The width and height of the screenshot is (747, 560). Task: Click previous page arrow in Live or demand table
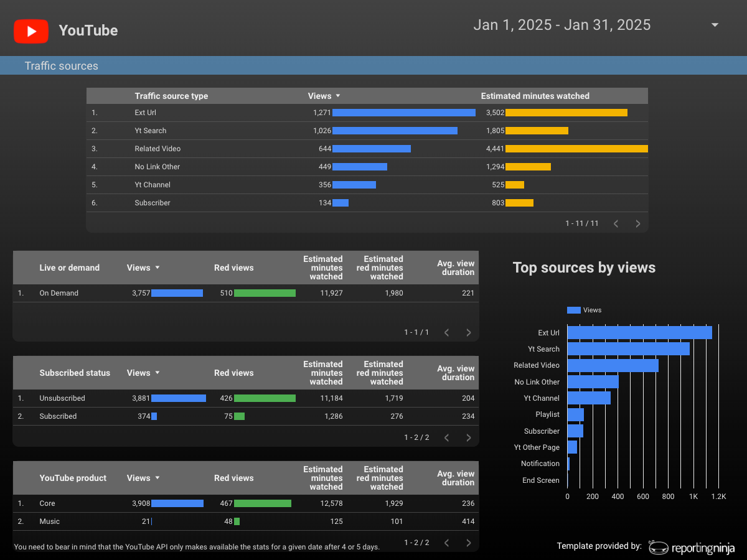click(446, 332)
